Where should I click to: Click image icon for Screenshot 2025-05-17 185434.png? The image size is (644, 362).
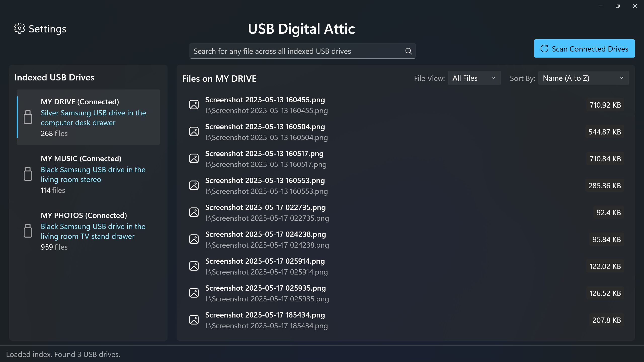[194, 320]
